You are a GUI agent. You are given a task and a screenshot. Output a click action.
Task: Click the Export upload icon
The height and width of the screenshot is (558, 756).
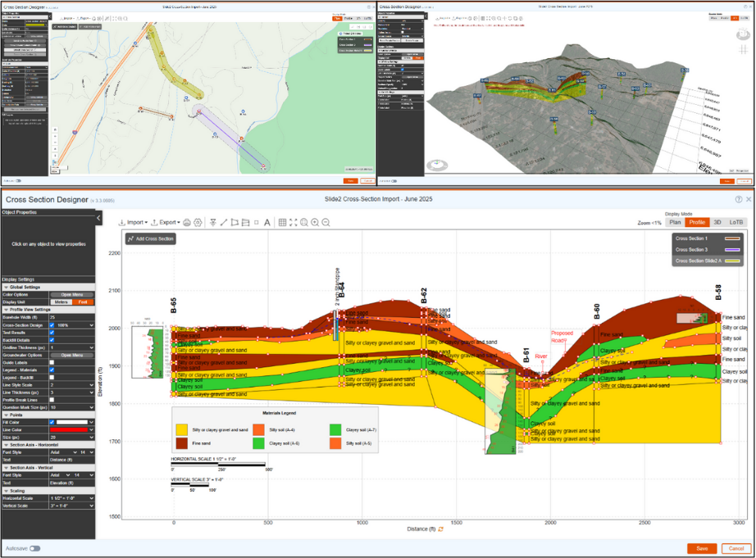coord(154,223)
